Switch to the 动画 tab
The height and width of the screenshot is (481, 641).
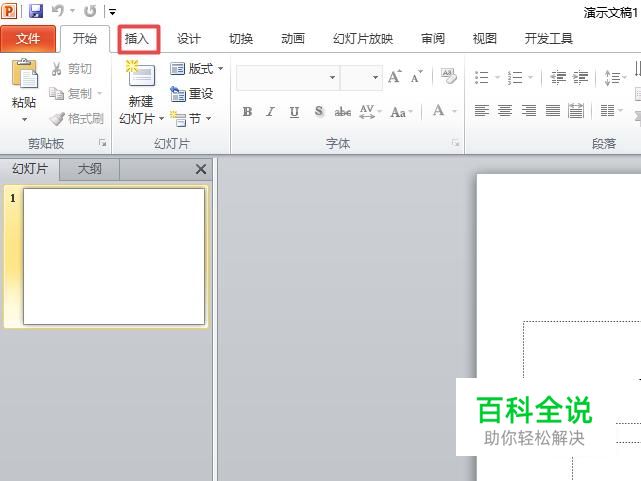tap(293, 39)
